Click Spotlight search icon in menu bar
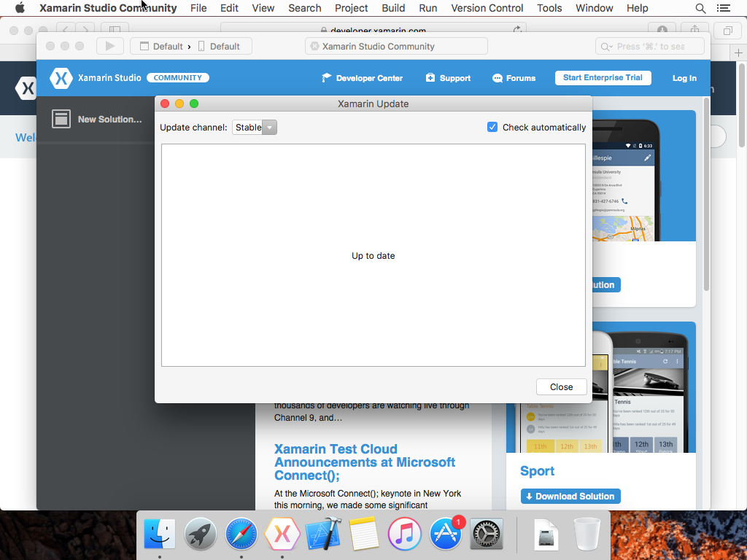The image size is (747, 560). coord(700,8)
